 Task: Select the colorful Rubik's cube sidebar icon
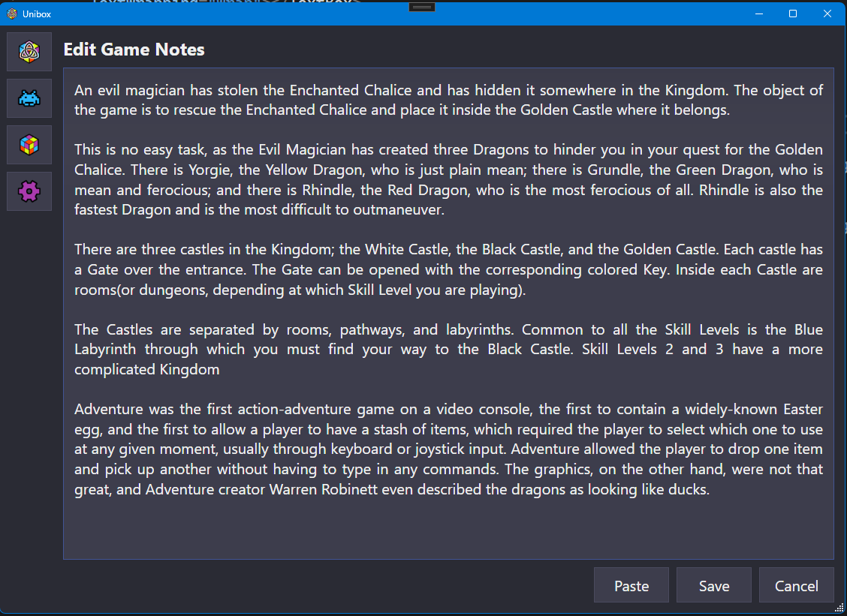(x=29, y=145)
